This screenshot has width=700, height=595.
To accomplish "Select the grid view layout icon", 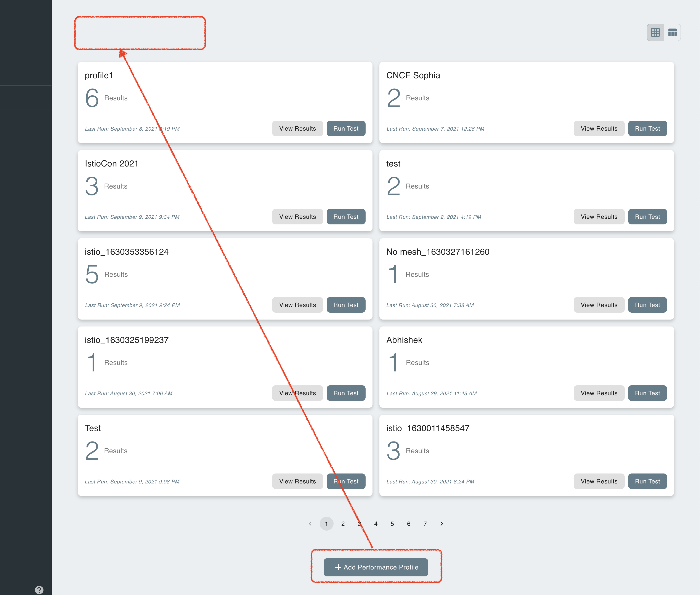I will tap(655, 32).
